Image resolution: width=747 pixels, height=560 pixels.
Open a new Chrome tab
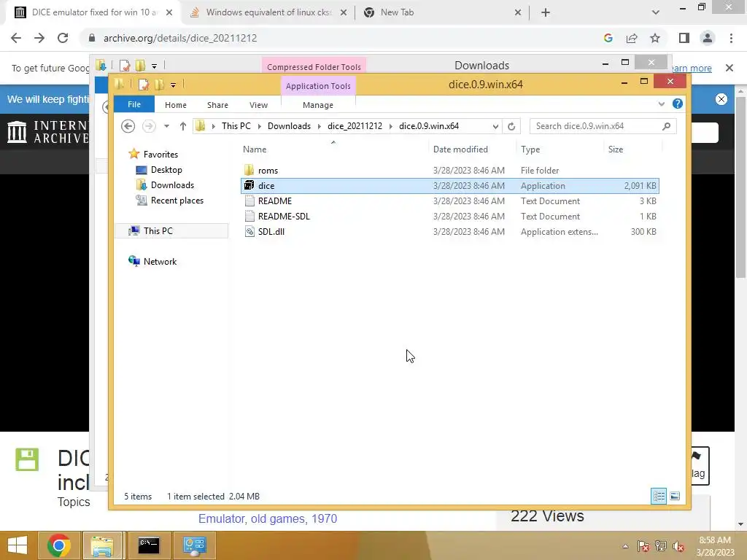pos(546,12)
